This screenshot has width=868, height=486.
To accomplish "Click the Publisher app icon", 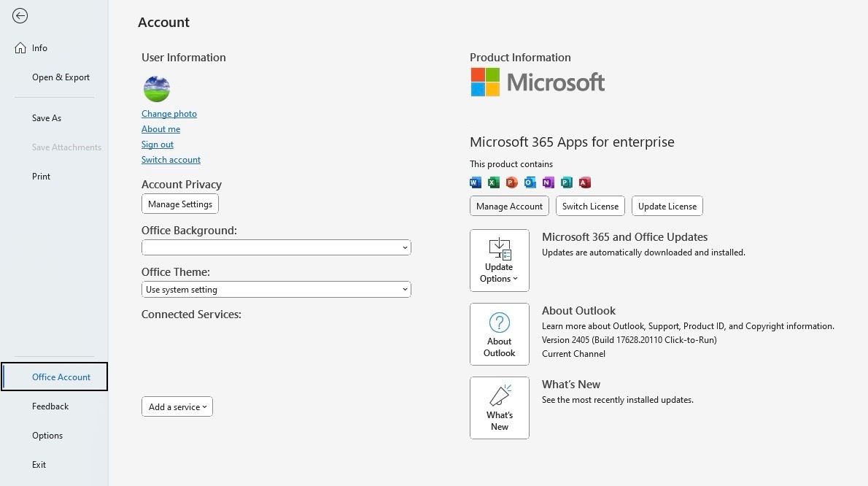I will click(x=567, y=182).
